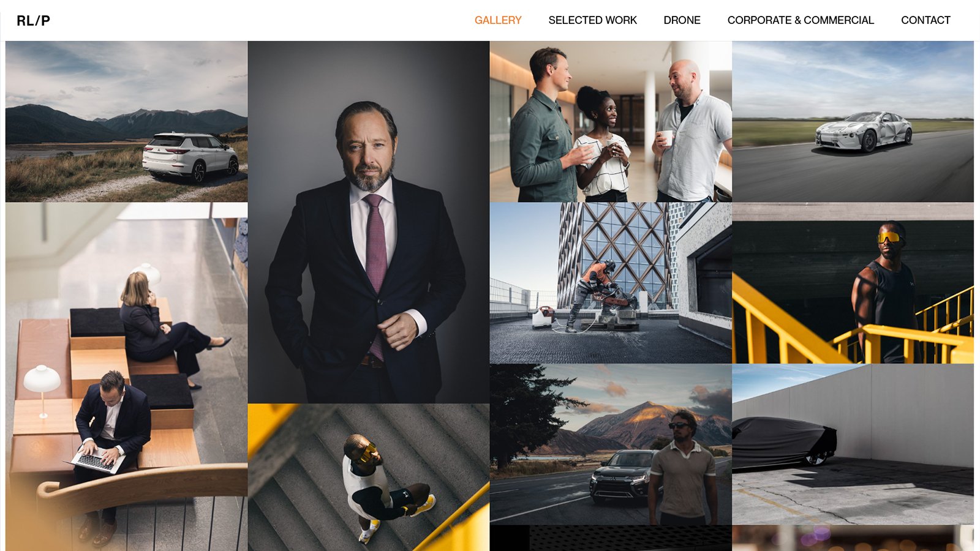View bearded man in suit portrait
980x551 pixels.
pos(369,222)
